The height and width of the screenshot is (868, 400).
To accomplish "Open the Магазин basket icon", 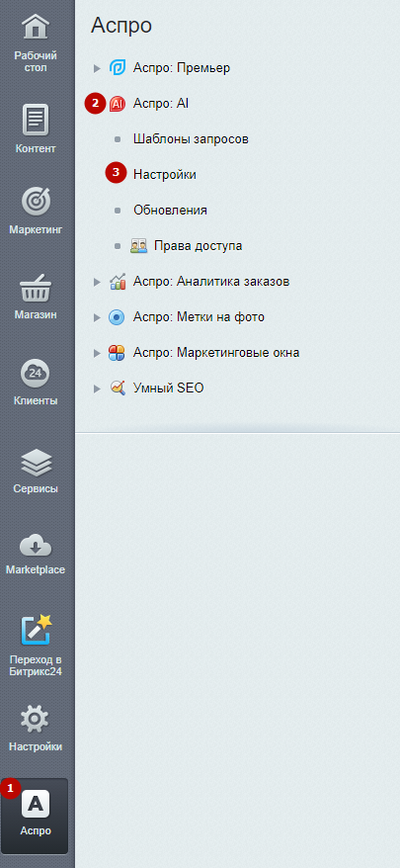I will (36, 289).
